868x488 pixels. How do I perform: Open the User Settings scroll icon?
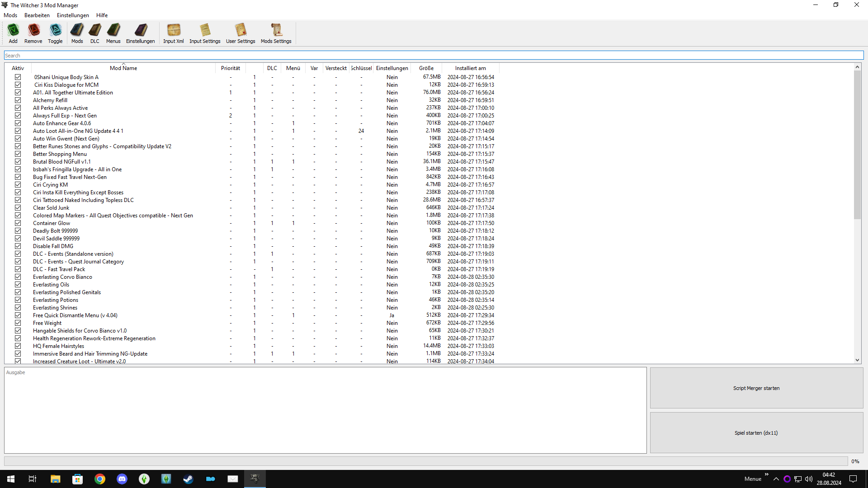click(x=241, y=33)
